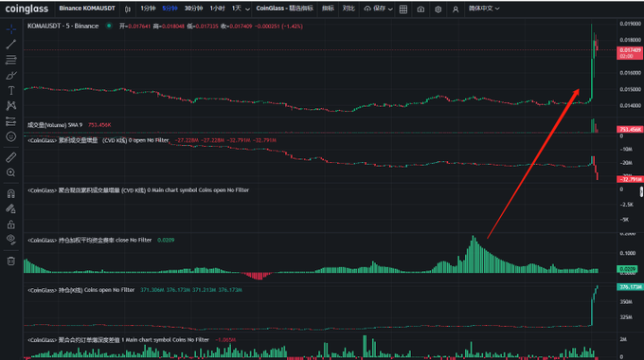Click the KOMAUSDT · 5 · Binance chart title

[x=63, y=26]
